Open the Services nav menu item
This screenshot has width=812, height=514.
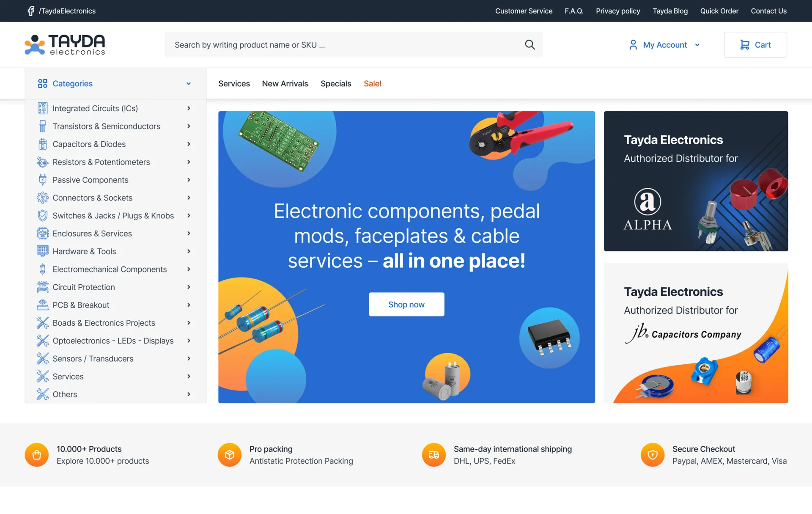[x=234, y=84]
